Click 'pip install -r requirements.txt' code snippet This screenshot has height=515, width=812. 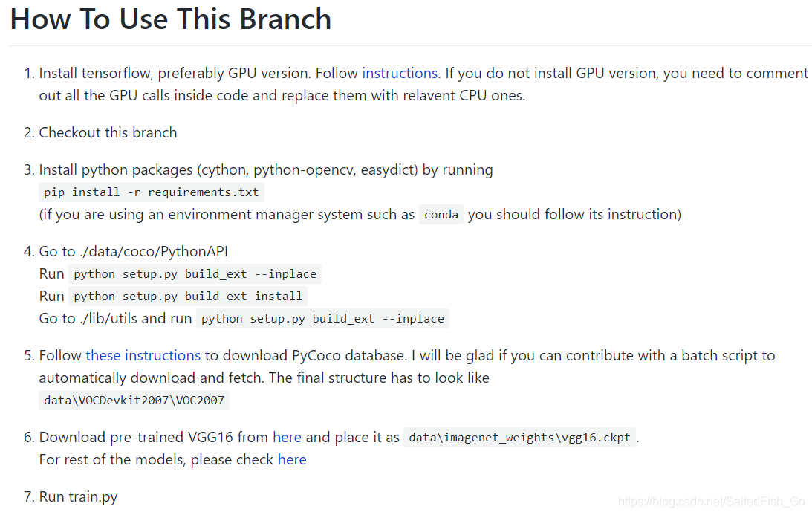[x=152, y=192]
